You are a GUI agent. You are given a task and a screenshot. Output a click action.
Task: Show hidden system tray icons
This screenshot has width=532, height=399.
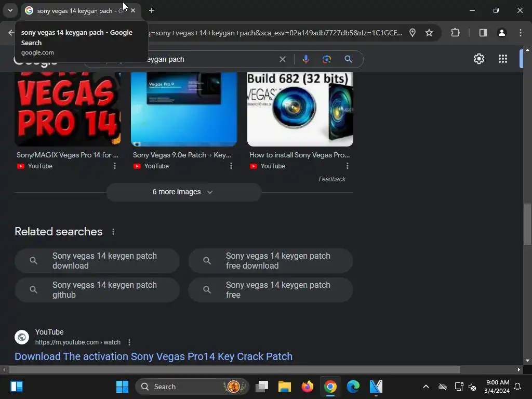pyautogui.click(x=426, y=387)
